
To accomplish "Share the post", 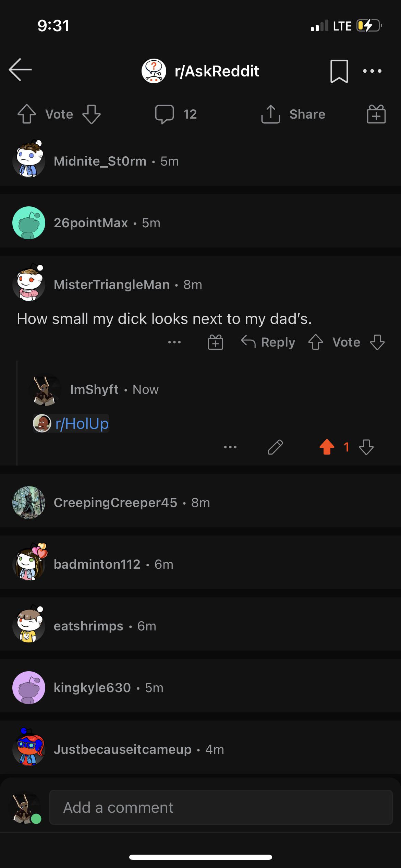I will tap(293, 114).
